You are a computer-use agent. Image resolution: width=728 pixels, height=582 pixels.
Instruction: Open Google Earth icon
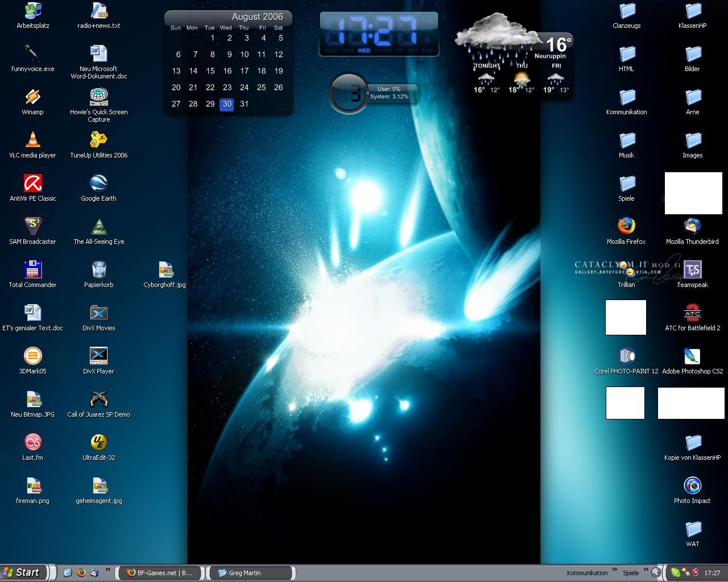(99, 188)
